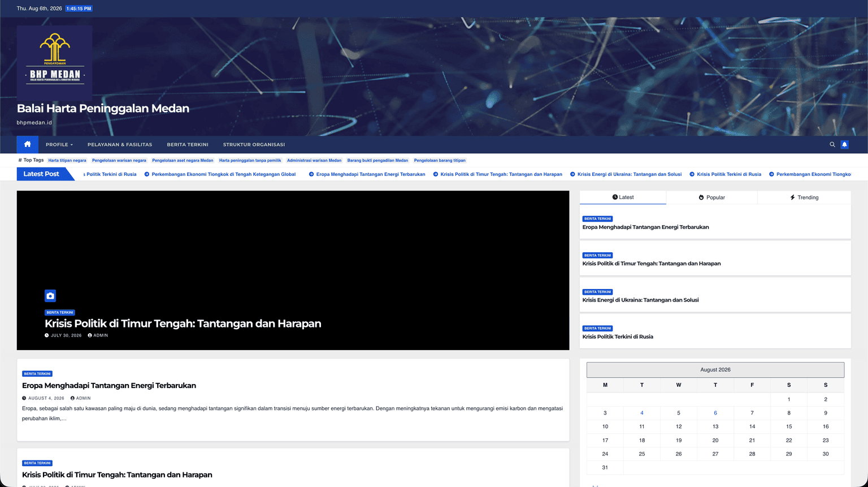Open Krisis Politik di Timur Tengah in the ticker

[501, 174]
